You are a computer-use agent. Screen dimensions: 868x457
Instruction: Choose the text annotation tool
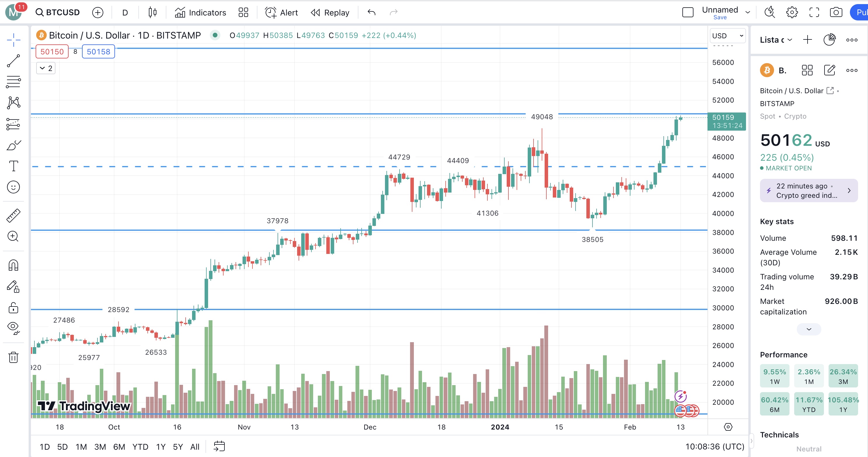[x=13, y=166]
